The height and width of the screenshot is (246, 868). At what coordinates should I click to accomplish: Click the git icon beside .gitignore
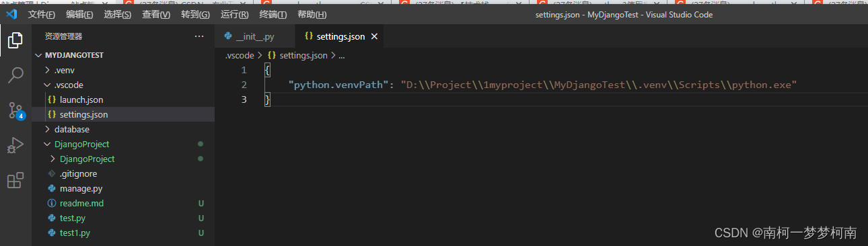point(52,173)
